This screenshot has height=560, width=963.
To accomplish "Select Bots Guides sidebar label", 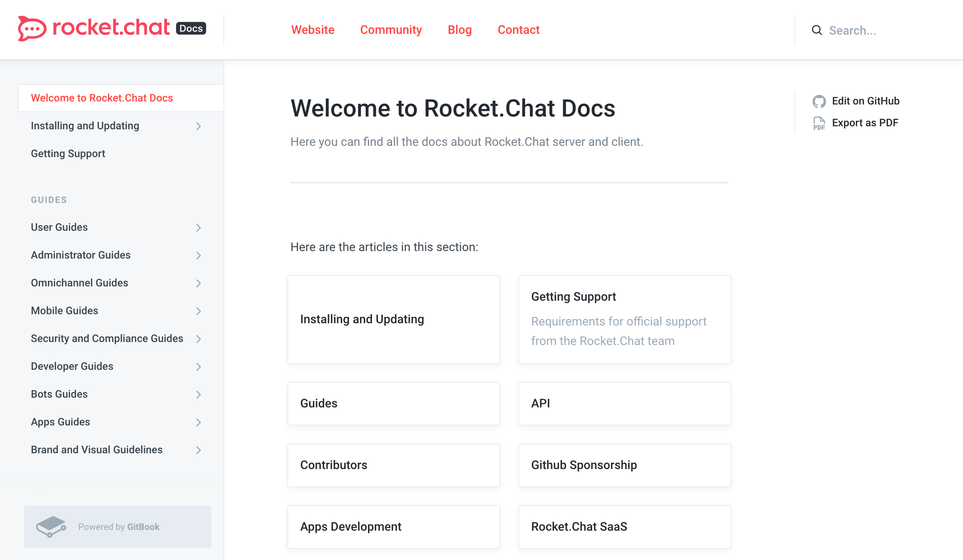I will point(59,394).
